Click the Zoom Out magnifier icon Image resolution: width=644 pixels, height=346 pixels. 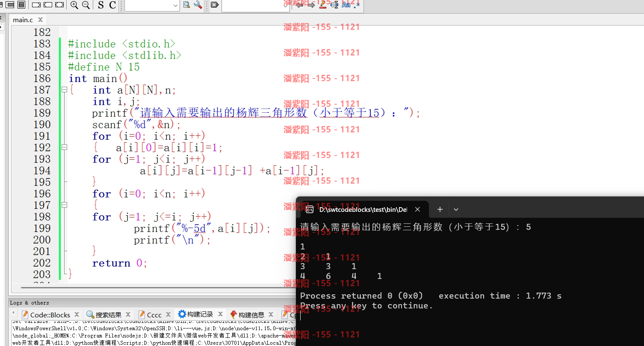coord(86,5)
